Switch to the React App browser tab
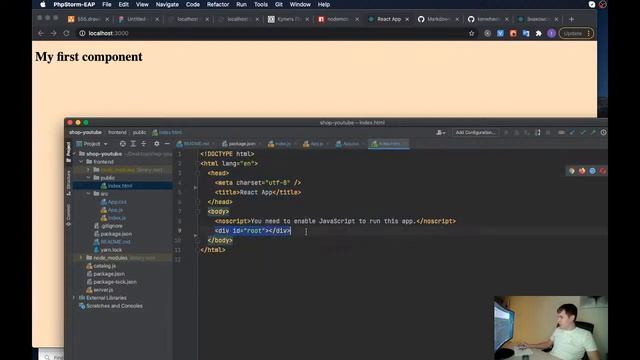The height and width of the screenshot is (360, 640). point(388,19)
